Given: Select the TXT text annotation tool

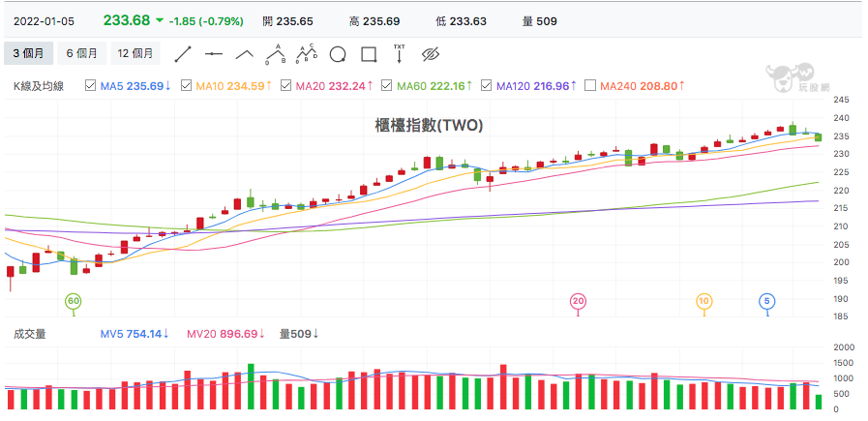Looking at the screenshot, I should click(399, 54).
